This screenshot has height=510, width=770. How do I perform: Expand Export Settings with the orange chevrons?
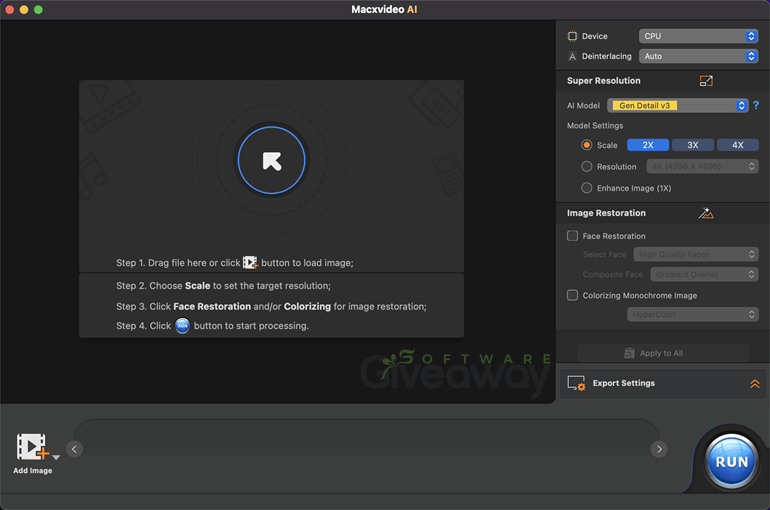click(x=755, y=383)
